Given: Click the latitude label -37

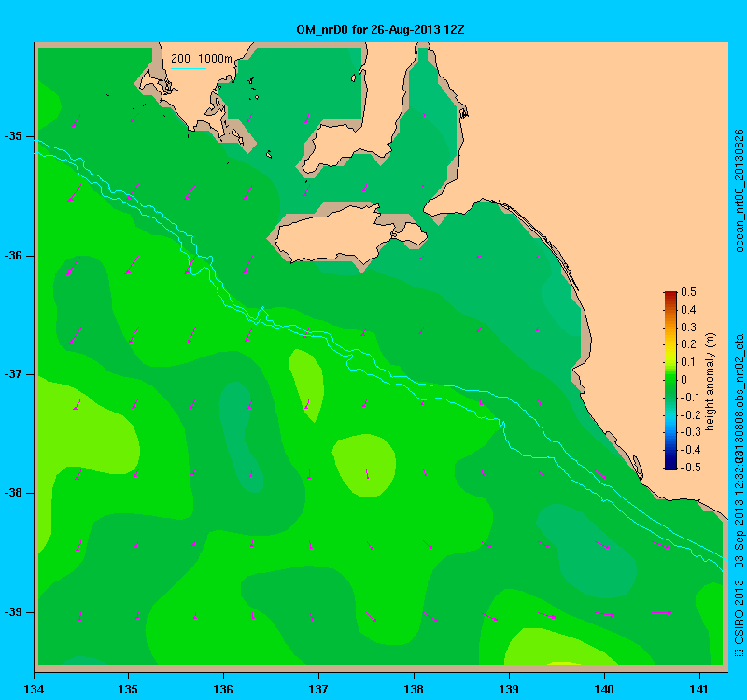Looking at the screenshot, I should pyautogui.click(x=13, y=374).
